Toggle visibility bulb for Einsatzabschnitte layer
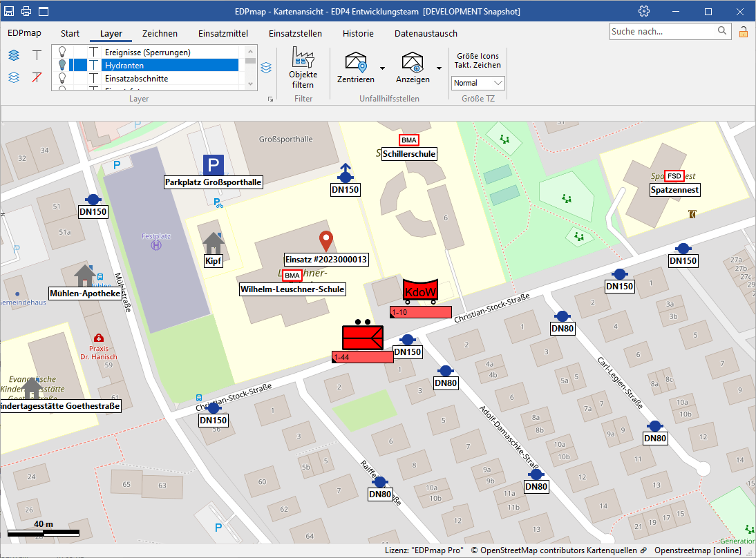756x558 pixels. click(62, 78)
